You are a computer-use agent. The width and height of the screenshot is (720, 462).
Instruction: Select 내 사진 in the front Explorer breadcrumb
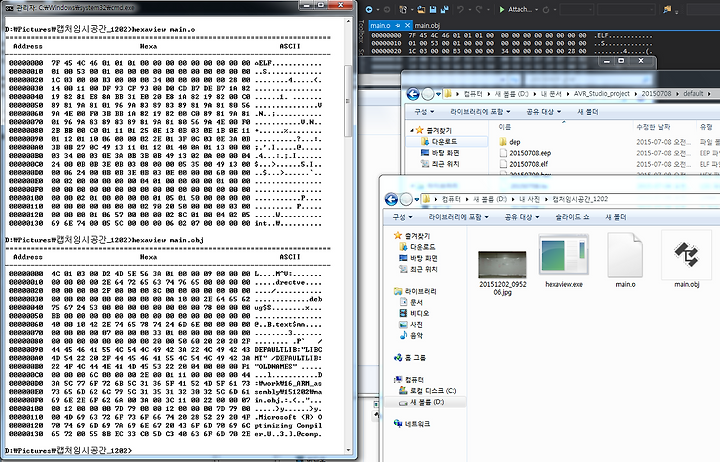coord(529,199)
